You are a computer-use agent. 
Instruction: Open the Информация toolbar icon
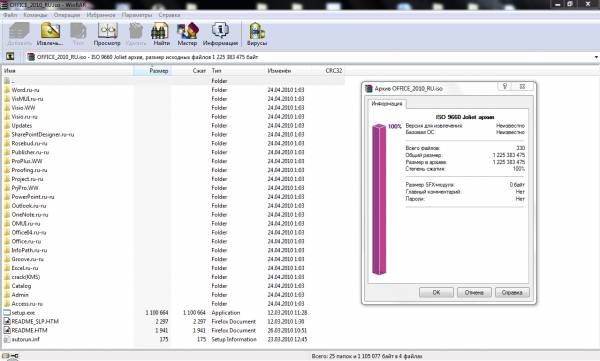(220, 34)
